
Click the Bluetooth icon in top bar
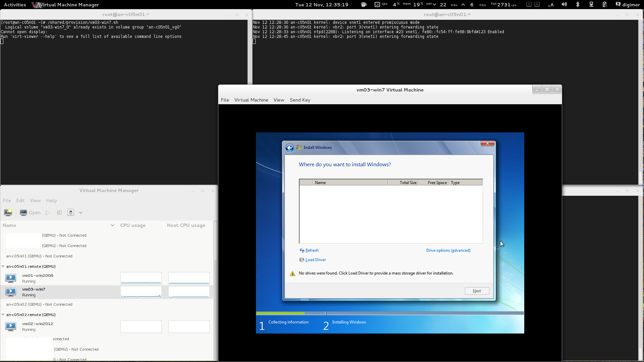point(578,5)
